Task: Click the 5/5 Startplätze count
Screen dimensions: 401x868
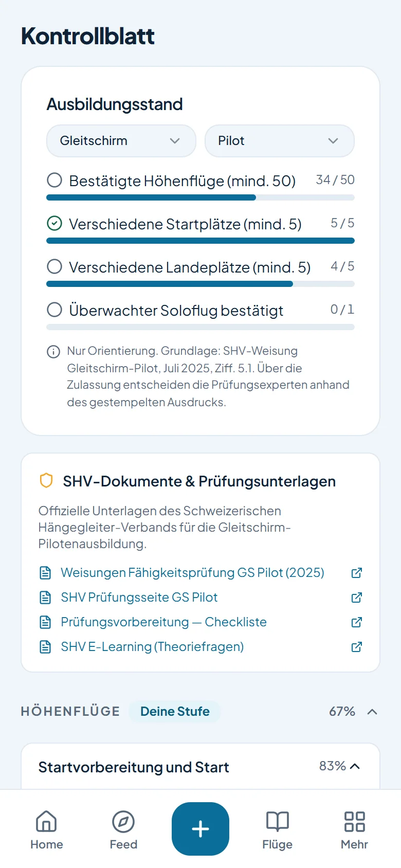Action: click(342, 223)
